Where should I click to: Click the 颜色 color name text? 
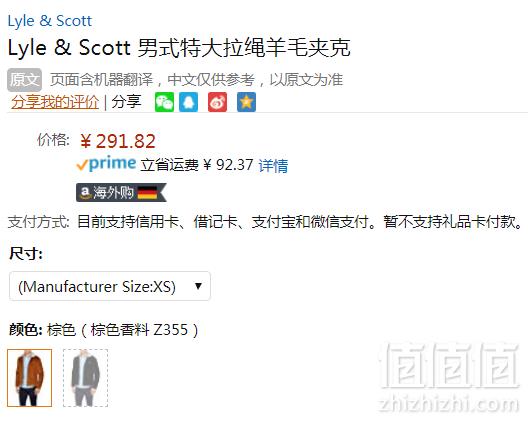(x=123, y=330)
